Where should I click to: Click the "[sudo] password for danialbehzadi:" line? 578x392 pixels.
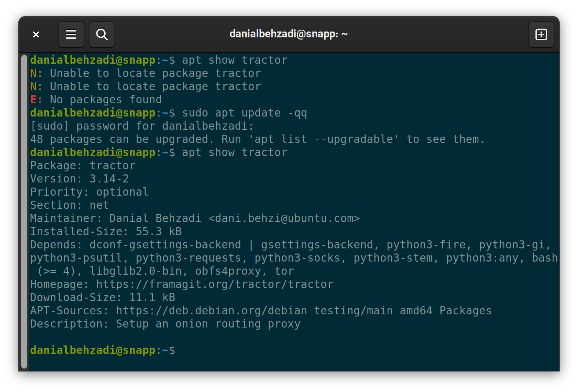click(x=142, y=126)
